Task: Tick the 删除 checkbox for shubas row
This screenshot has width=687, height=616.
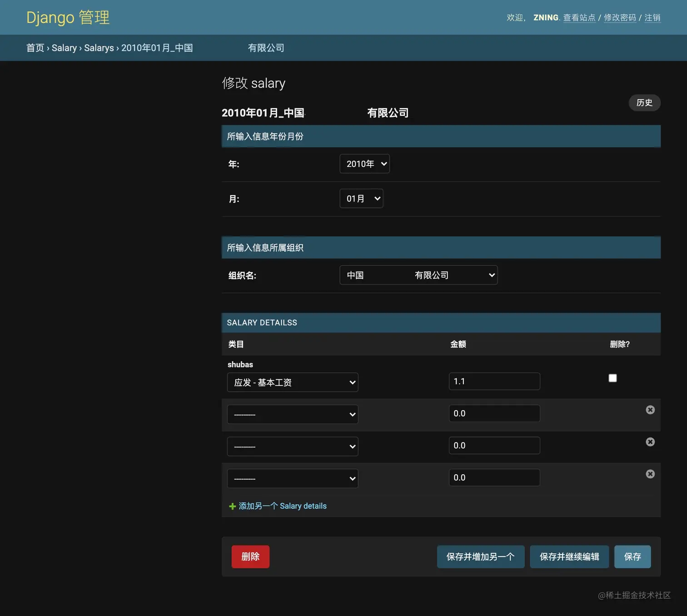Action: pyautogui.click(x=612, y=378)
